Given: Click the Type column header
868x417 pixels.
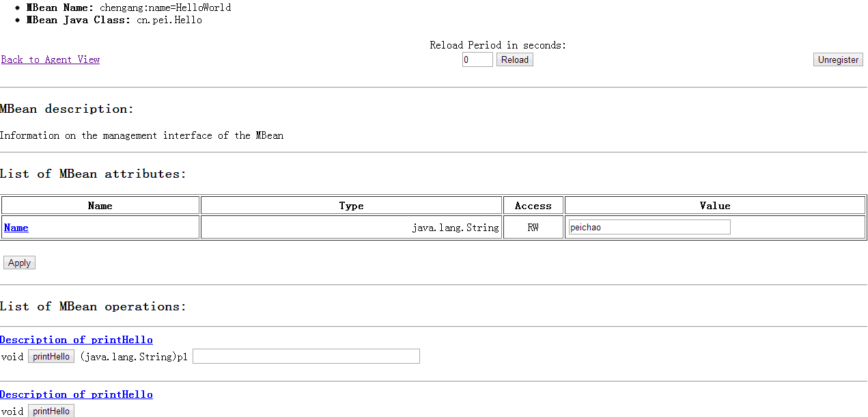Looking at the screenshot, I should point(351,206).
